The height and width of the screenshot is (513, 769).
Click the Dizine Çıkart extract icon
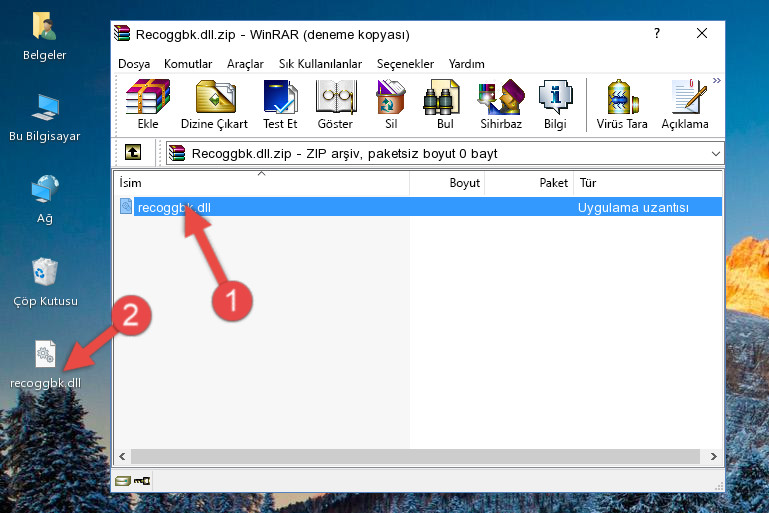pos(214,104)
